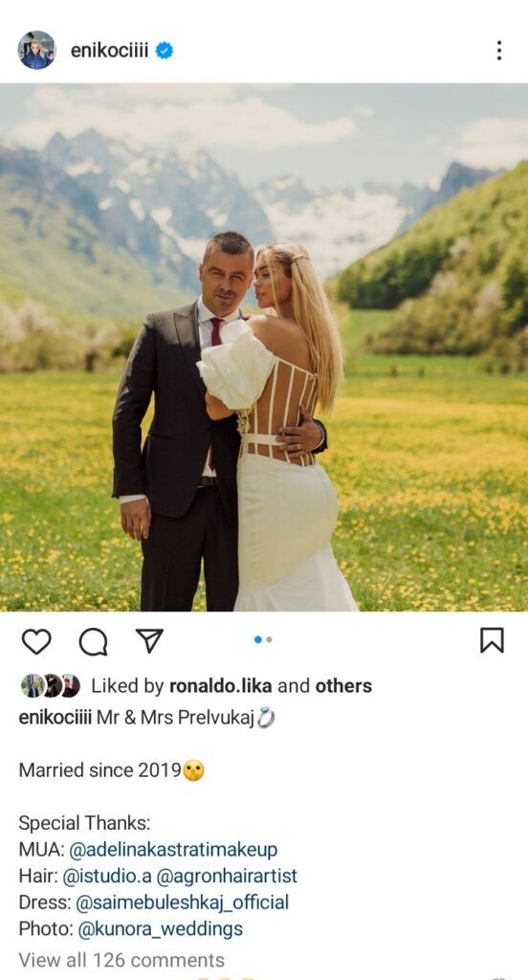Click verified blue badge next to username
This screenshot has height=980, width=528.
pos(165,51)
